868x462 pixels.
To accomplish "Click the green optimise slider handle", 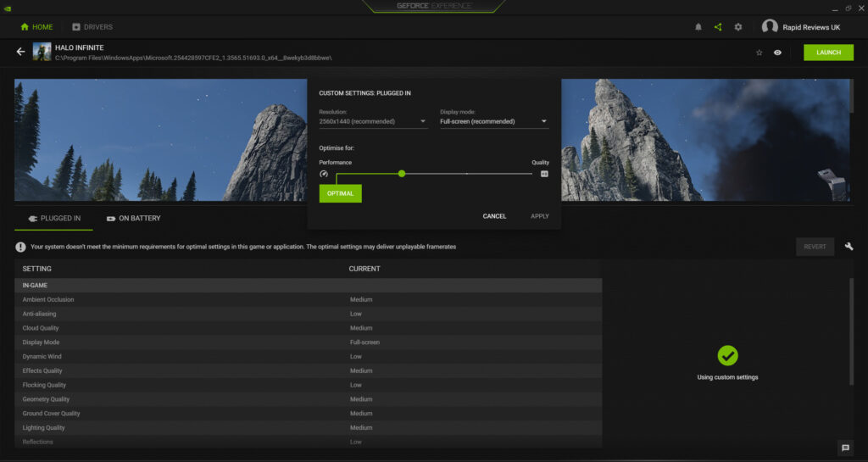I will pyautogui.click(x=402, y=174).
